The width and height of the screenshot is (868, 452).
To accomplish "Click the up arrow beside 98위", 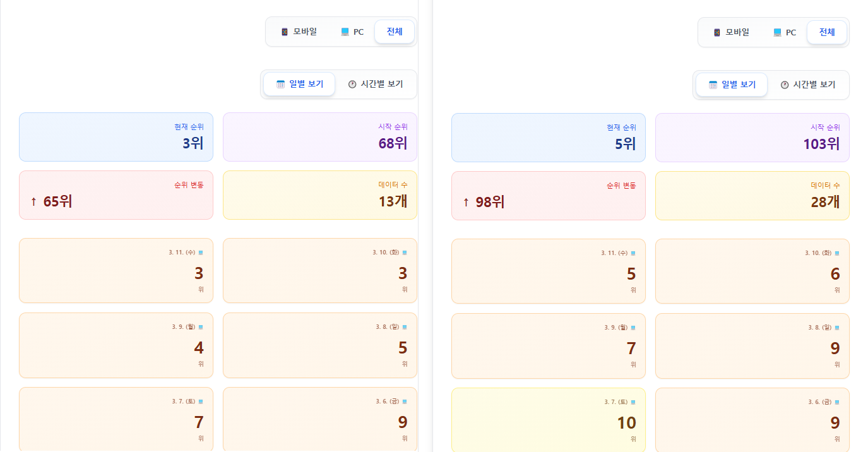I will click(x=466, y=203).
